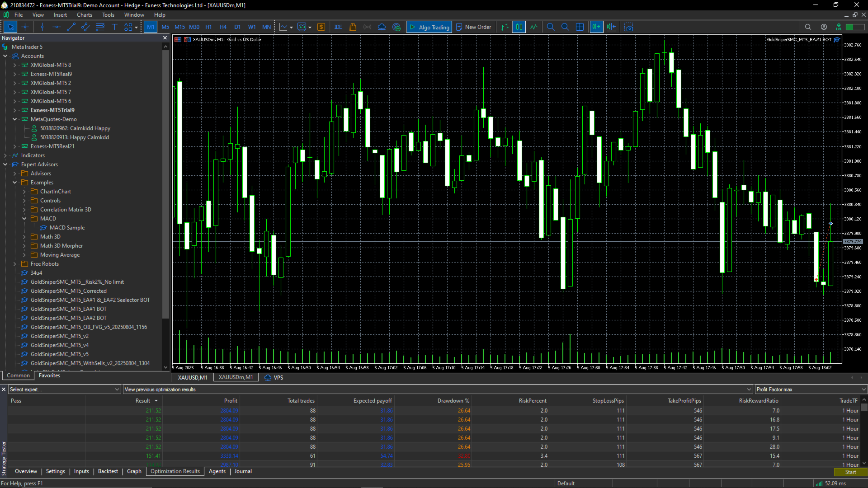The width and height of the screenshot is (868, 488).
Task: Switch chart to line chart mode
Action: (x=533, y=27)
